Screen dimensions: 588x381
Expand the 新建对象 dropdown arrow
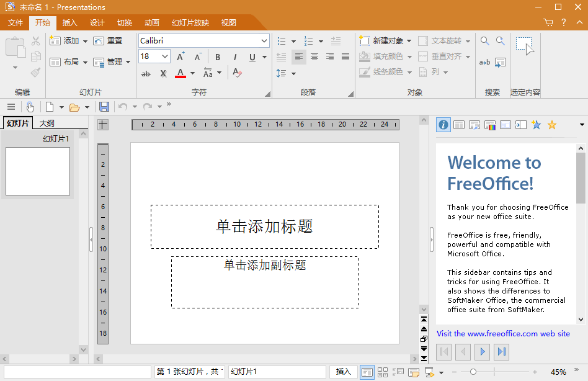[409, 41]
